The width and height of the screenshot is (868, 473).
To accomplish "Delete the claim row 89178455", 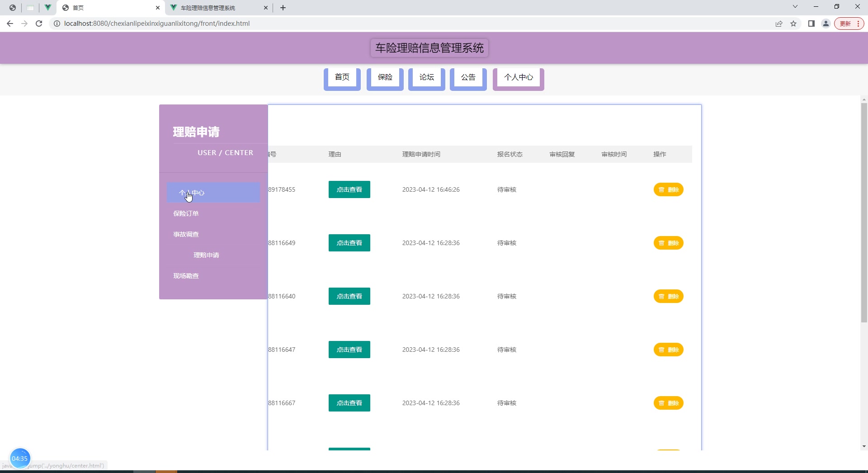I will (x=668, y=189).
